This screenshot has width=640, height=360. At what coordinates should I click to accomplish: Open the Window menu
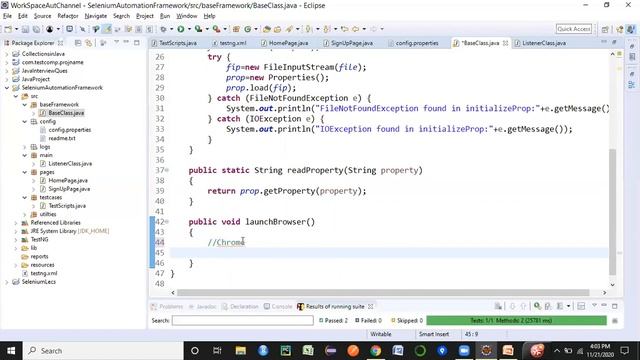point(187,16)
